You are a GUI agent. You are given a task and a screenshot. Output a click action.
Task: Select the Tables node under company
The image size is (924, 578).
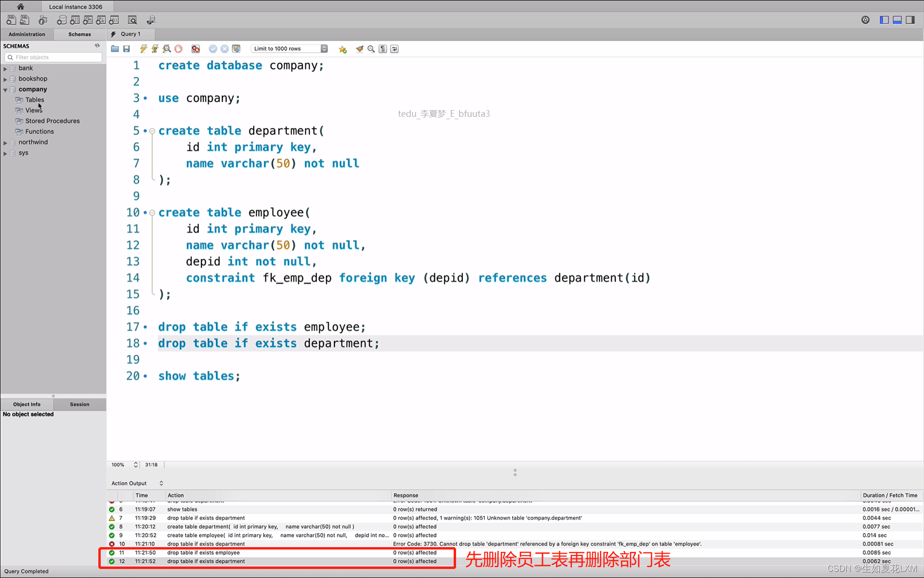pyautogui.click(x=35, y=100)
